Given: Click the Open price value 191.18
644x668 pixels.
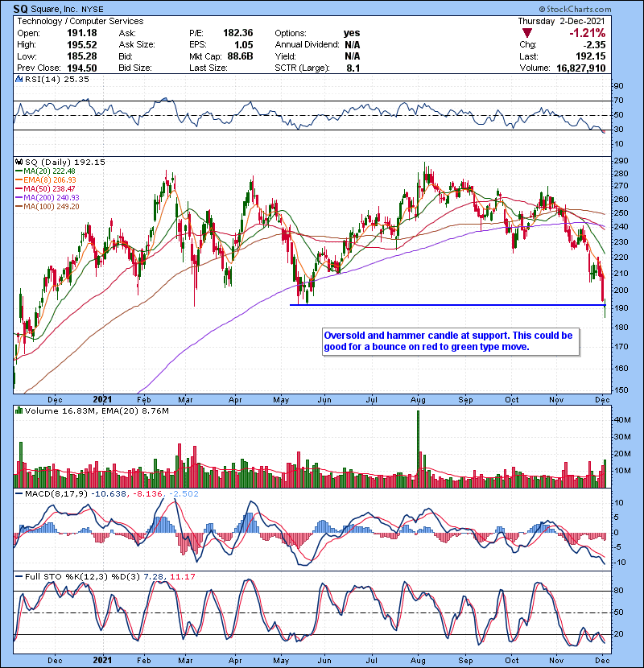Looking at the screenshot, I should coord(82,33).
